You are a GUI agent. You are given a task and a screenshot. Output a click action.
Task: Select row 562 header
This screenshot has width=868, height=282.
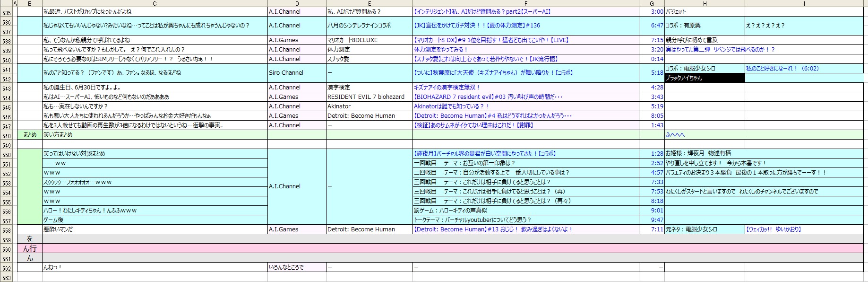coord(6,267)
